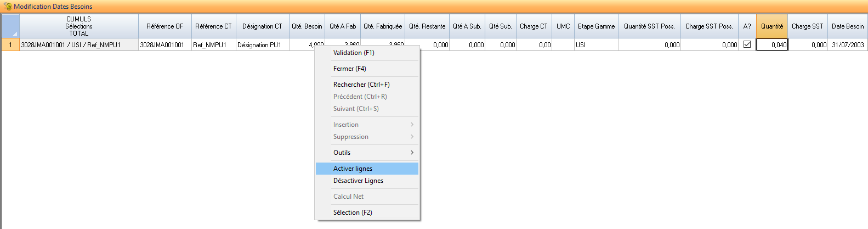Select the Ref_NMPU1 reference cell
The image size is (868, 229).
pyautogui.click(x=213, y=45)
